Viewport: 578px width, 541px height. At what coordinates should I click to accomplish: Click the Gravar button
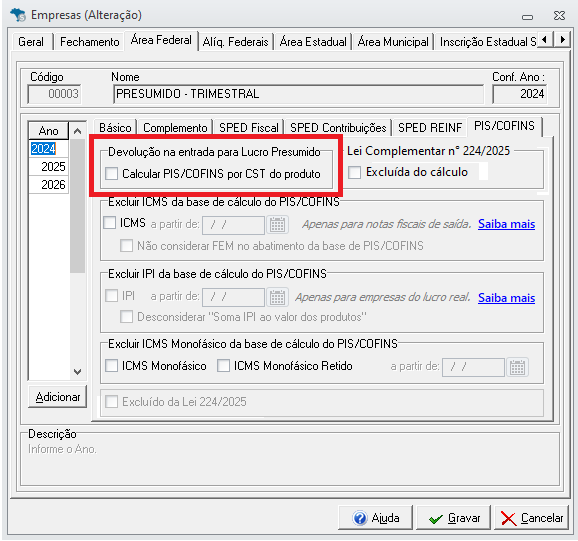tap(454, 518)
